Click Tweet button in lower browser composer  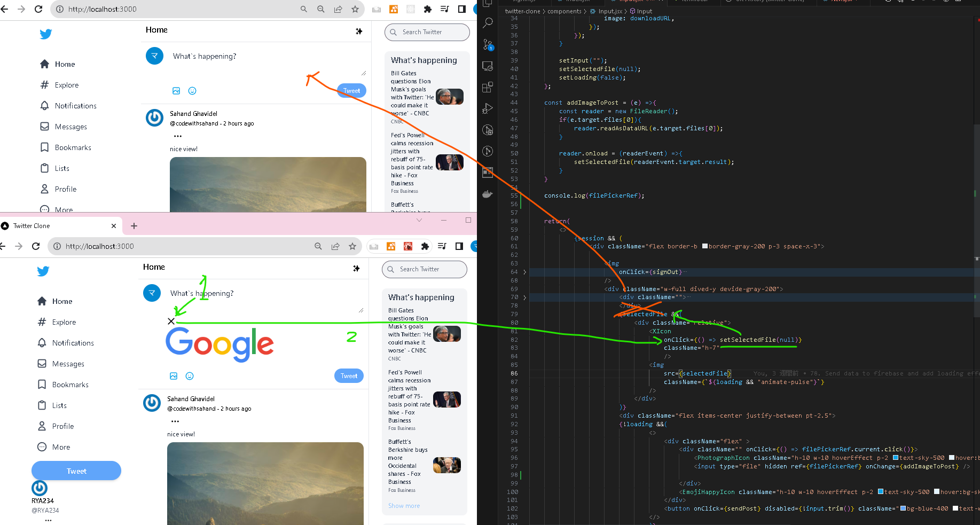(x=349, y=376)
